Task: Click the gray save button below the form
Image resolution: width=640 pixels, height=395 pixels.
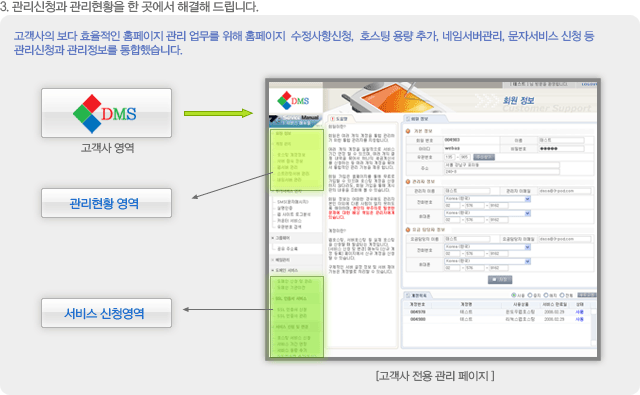Action: tap(500, 280)
